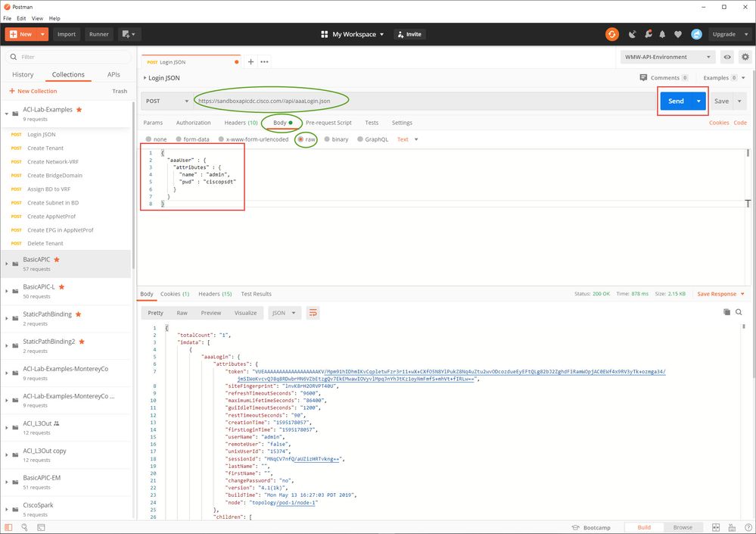Open the Cookies link
Image resolution: width=756 pixels, height=534 pixels.
[719, 123]
